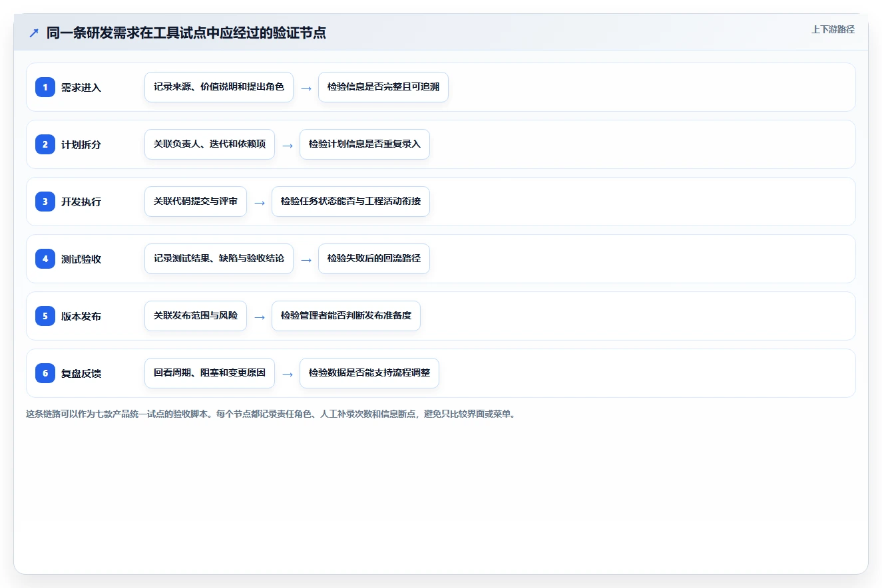Click the number 3 badge of 开发执行

[x=45, y=202]
